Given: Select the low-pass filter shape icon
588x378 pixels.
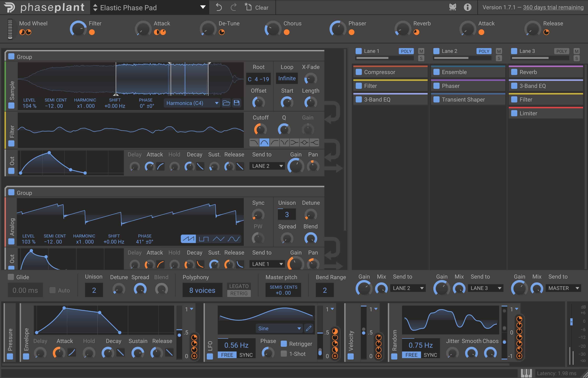Looking at the screenshot, I should click(254, 142).
